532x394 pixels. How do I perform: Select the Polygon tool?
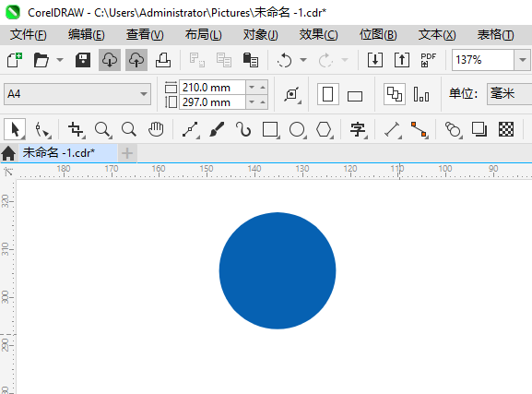tap(324, 130)
